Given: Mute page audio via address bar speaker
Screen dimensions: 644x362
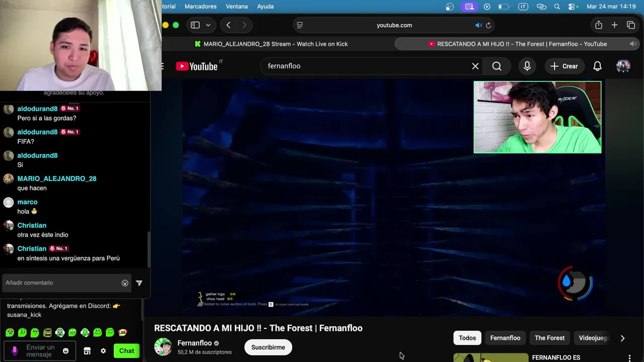Looking at the screenshot, I should point(478,25).
